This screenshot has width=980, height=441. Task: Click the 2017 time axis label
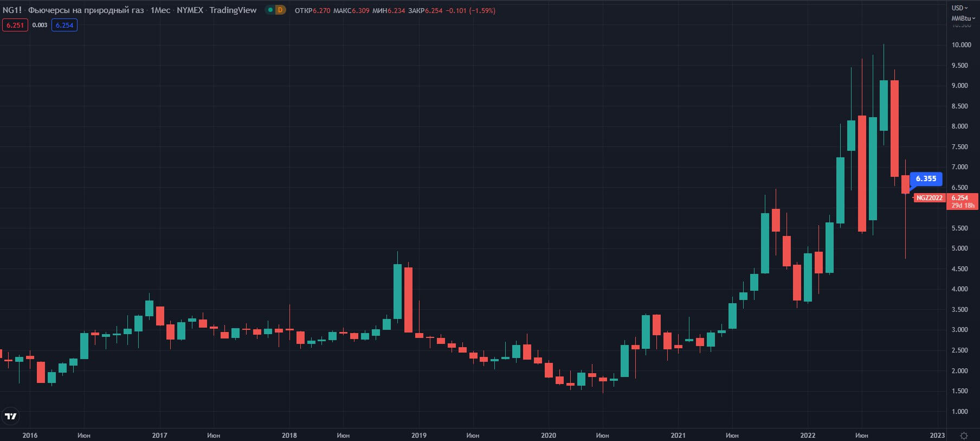click(x=159, y=436)
